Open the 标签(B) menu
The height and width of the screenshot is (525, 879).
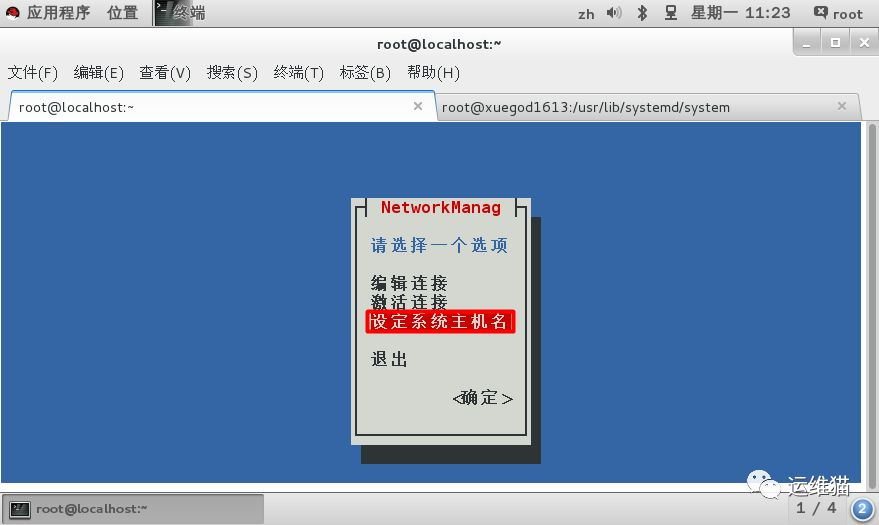365,73
